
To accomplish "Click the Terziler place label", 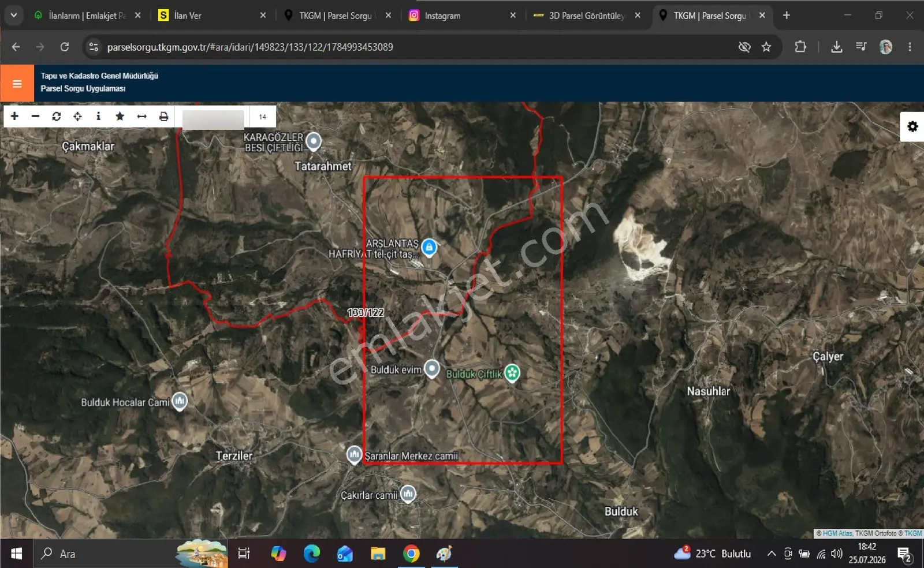I will (234, 456).
